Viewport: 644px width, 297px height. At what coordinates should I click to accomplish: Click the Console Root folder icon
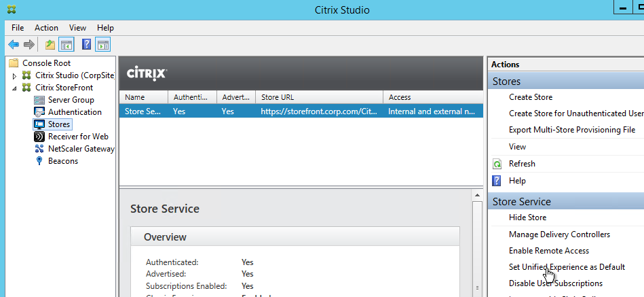click(x=14, y=63)
